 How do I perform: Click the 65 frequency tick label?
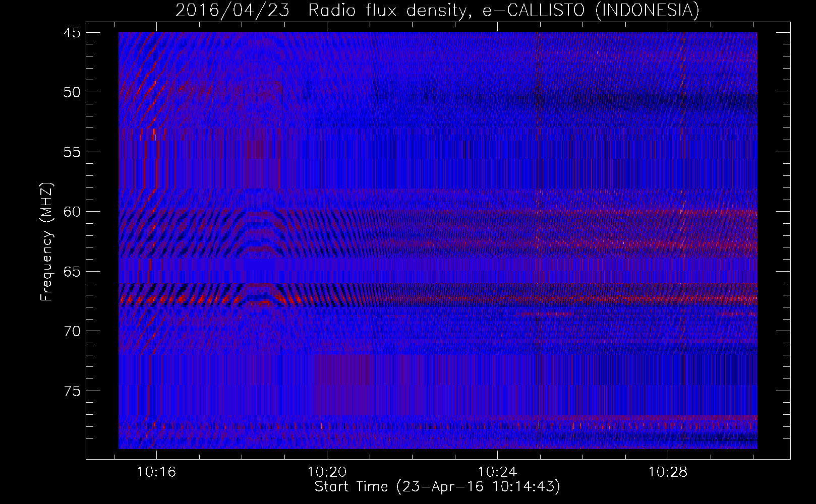tap(72, 272)
